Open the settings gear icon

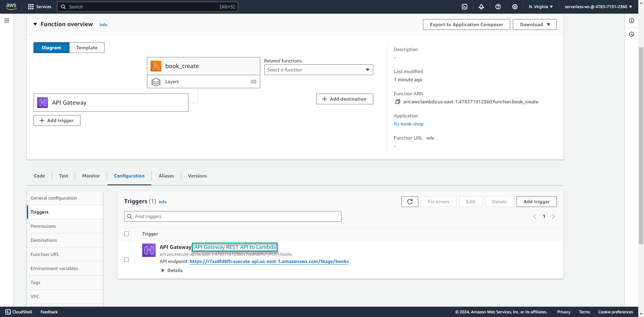pos(515,7)
